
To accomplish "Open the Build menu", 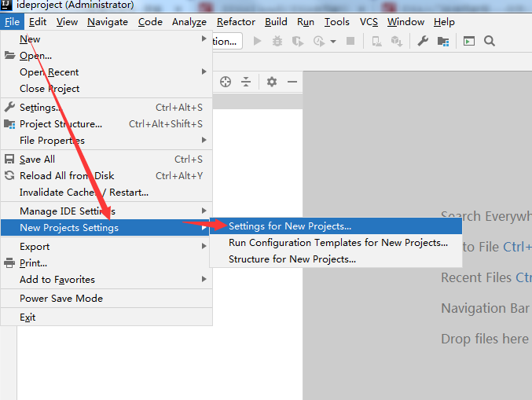I will 276,22.
